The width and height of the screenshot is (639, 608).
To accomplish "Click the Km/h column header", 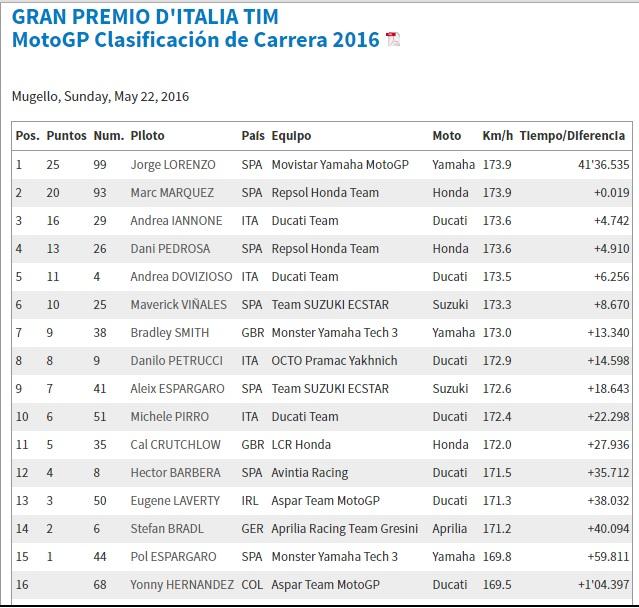I will (x=497, y=136).
